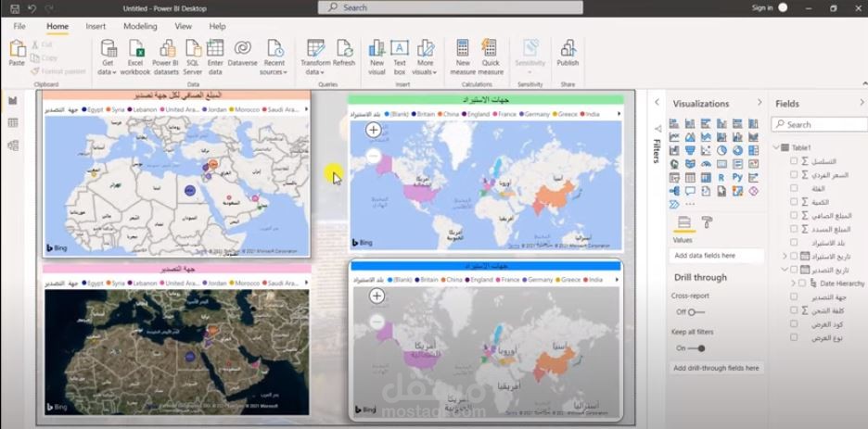Switch to the Insert ribbon tab
The height and width of the screenshot is (429, 868).
[x=96, y=26]
